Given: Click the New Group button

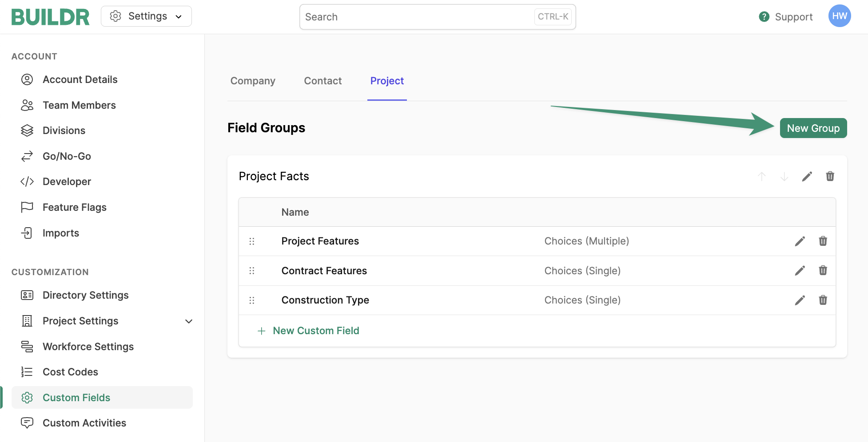Looking at the screenshot, I should pyautogui.click(x=813, y=128).
